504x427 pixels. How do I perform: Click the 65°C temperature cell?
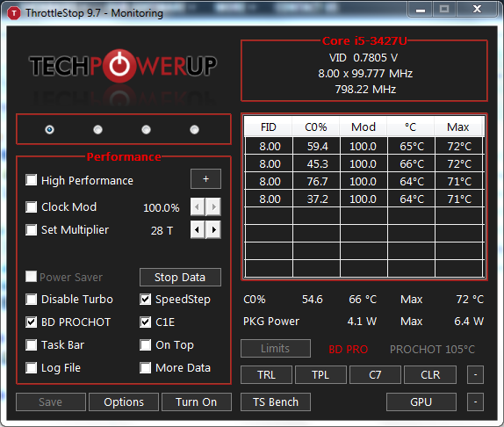[x=412, y=147]
